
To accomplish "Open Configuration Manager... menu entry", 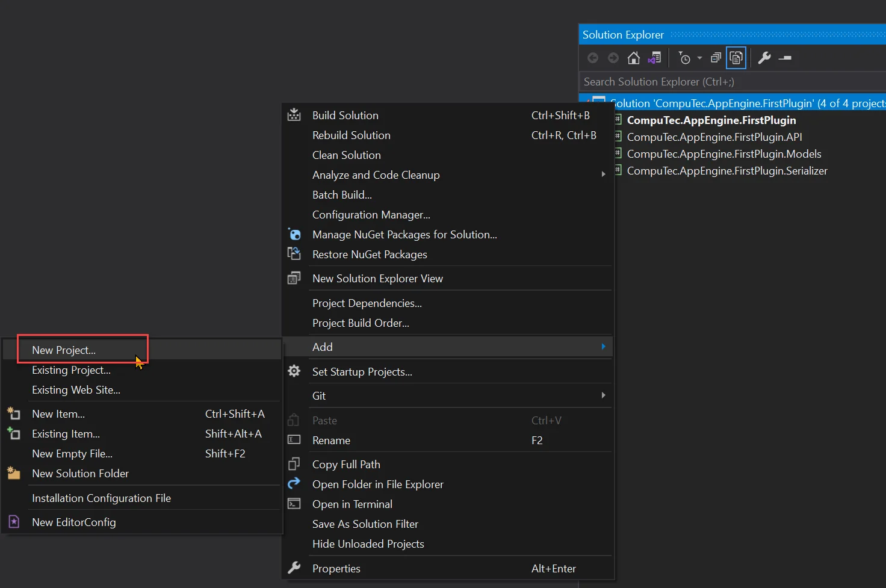I will point(371,214).
